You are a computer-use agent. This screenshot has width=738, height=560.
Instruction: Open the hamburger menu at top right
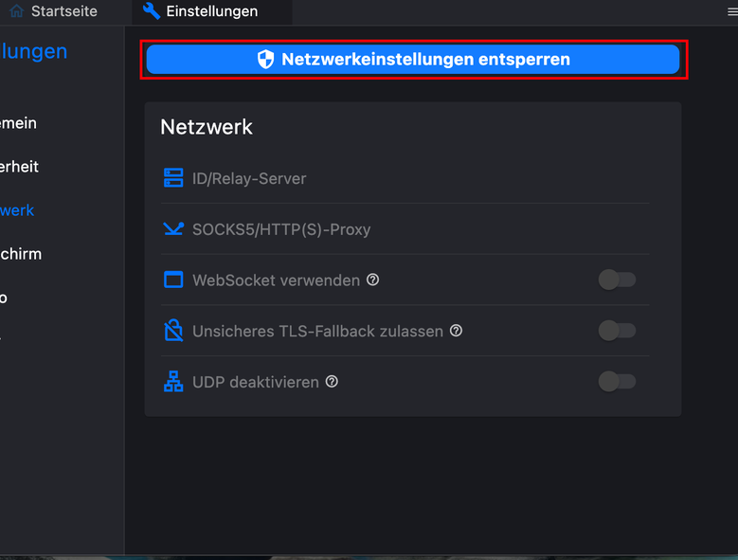pyautogui.click(x=732, y=11)
